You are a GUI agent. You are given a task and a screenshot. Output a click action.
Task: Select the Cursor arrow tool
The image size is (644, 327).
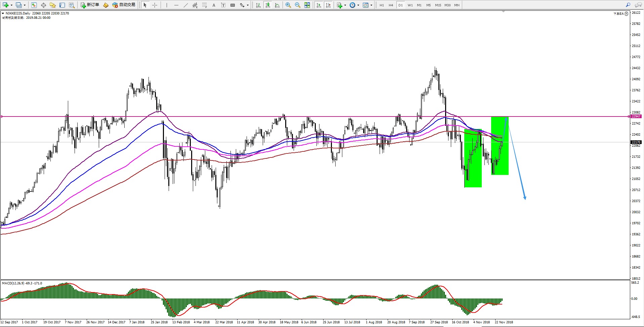tap(145, 5)
